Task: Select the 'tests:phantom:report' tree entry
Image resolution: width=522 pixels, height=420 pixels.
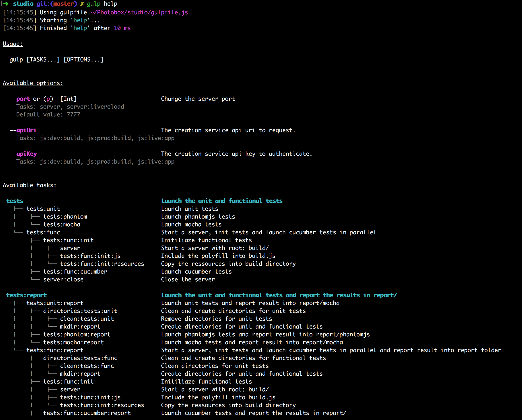Action: pyautogui.click(x=77, y=335)
